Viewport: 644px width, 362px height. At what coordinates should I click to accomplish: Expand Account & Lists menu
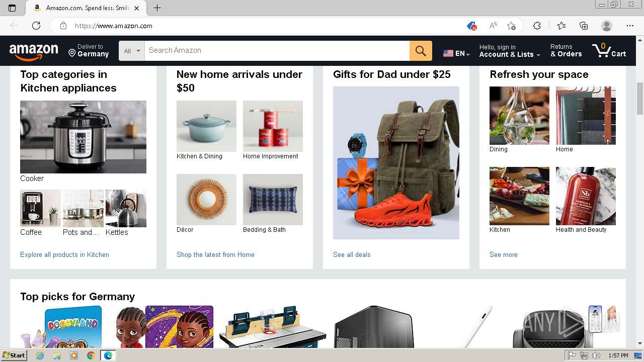tap(510, 51)
